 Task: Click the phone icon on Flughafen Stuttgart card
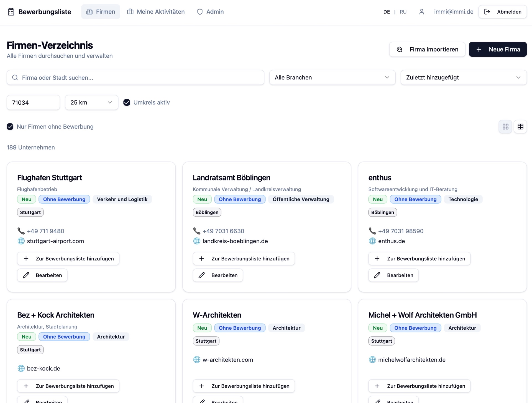click(21, 231)
